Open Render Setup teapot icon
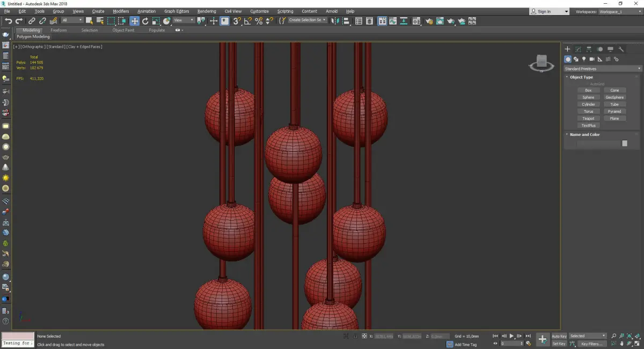This screenshot has height=349, width=644. click(x=429, y=21)
